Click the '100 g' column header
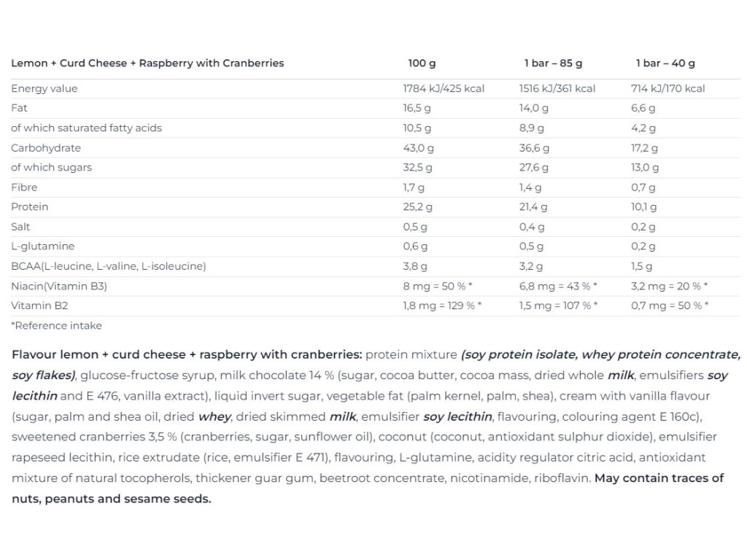 [422, 63]
